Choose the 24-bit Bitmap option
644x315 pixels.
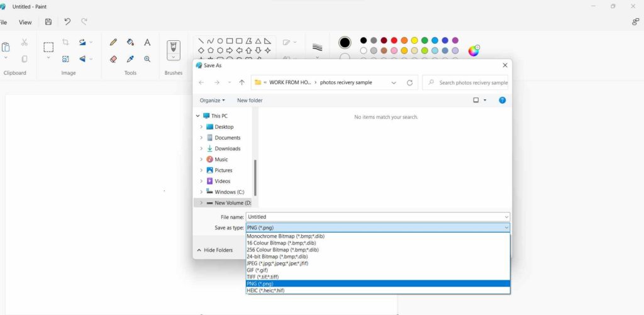click(378, 257)
